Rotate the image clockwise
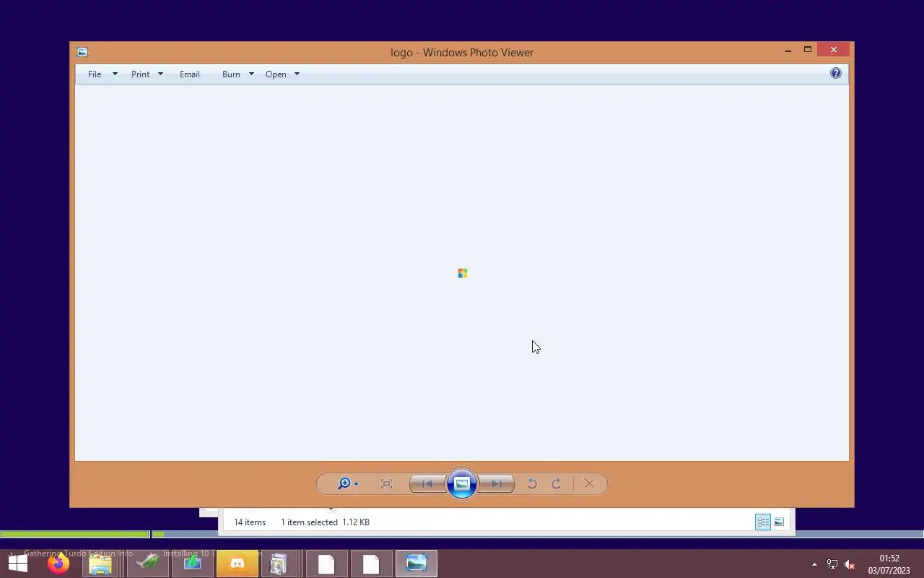Viewport: 924px width, 578px height. pyautogui.click(x=557, y=484)
